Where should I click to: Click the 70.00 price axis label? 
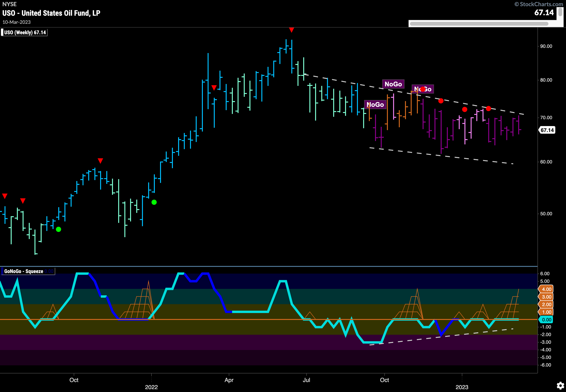546,118
